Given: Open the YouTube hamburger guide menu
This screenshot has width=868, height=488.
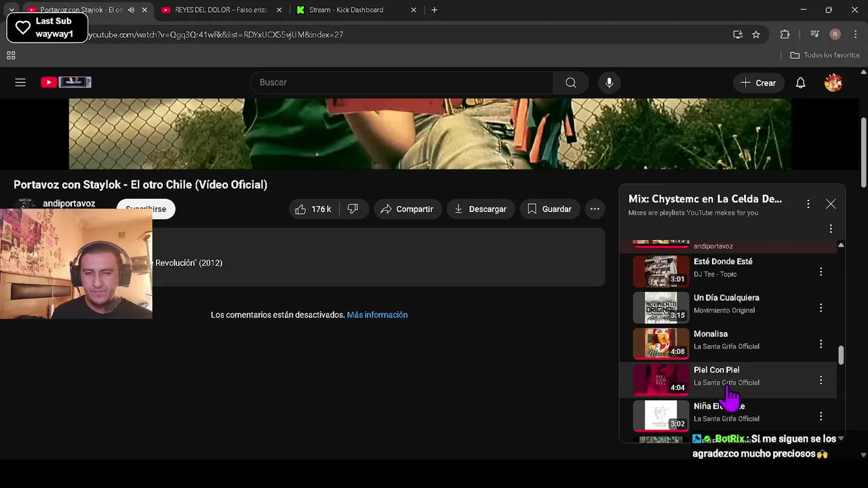Looking at the screenshot, I should [20, 82].
